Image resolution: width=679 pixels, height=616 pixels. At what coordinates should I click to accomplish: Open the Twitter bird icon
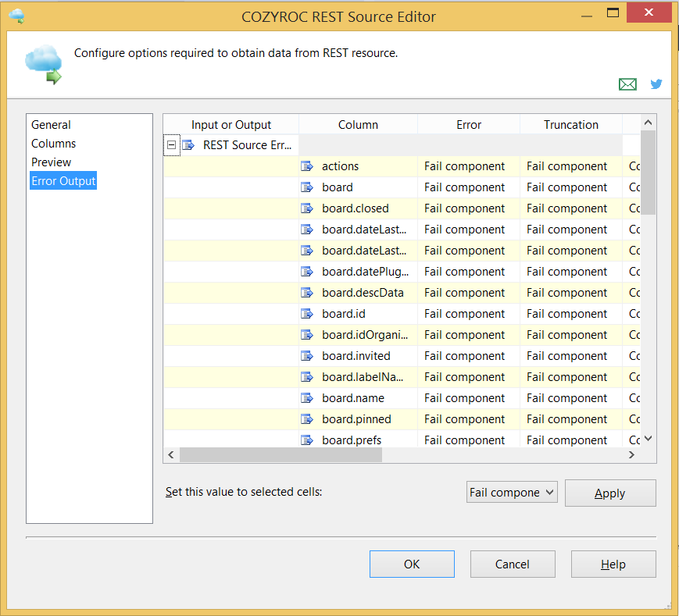click(656, 84)
